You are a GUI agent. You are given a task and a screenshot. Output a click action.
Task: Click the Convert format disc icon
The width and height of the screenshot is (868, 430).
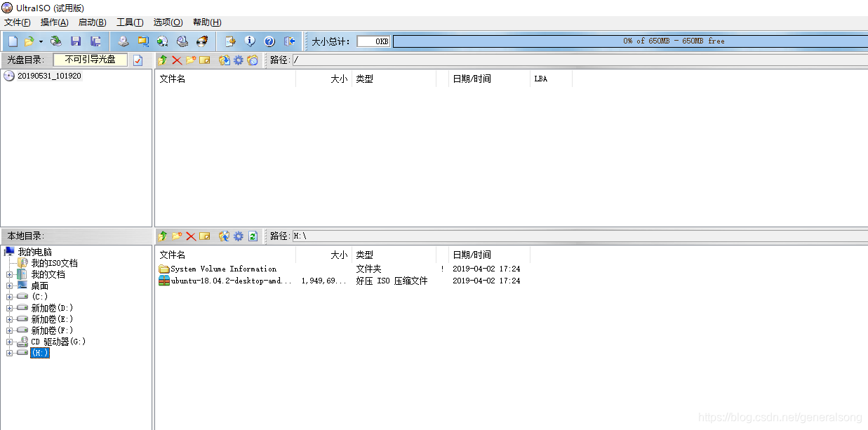point(163,41)
